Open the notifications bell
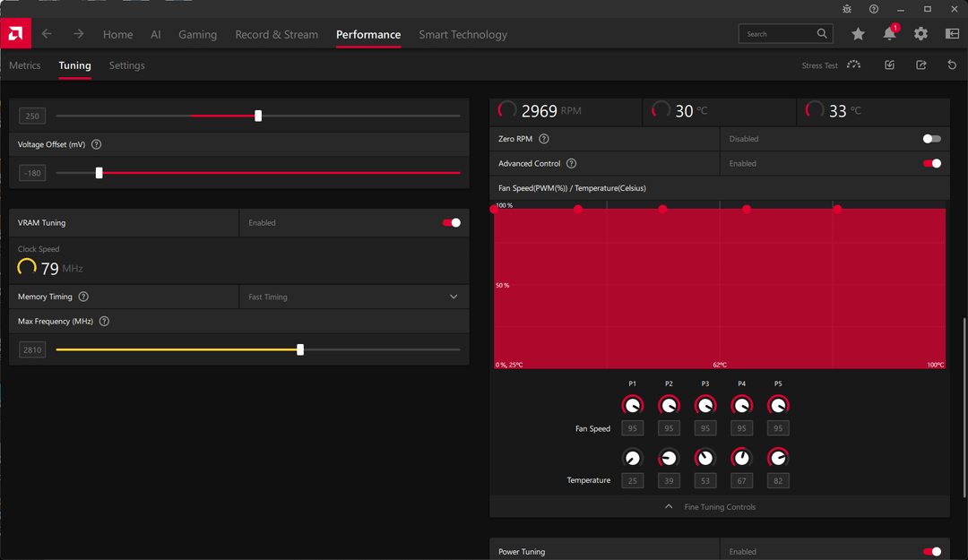 pyautogui.click(x=889, y=34)
